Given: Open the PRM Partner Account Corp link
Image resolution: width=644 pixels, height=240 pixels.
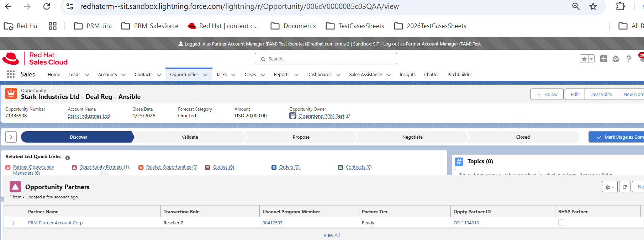Looking at the screenshot, I should [x=55, y=223].
